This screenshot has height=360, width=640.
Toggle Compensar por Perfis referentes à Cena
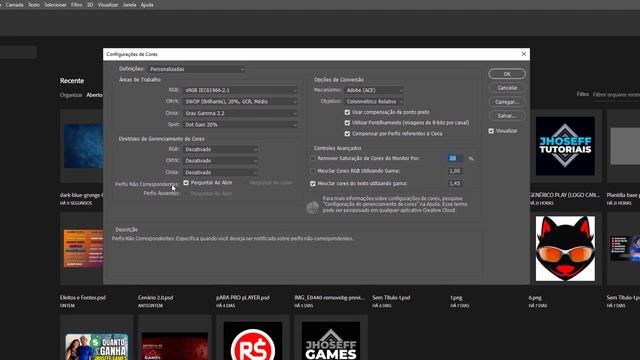347,134
